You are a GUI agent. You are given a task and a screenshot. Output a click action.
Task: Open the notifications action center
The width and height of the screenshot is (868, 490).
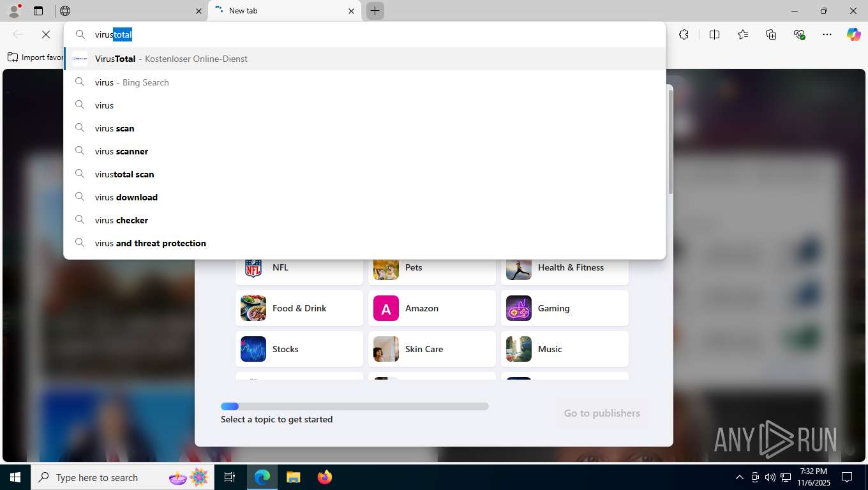(x=847, y=477)
